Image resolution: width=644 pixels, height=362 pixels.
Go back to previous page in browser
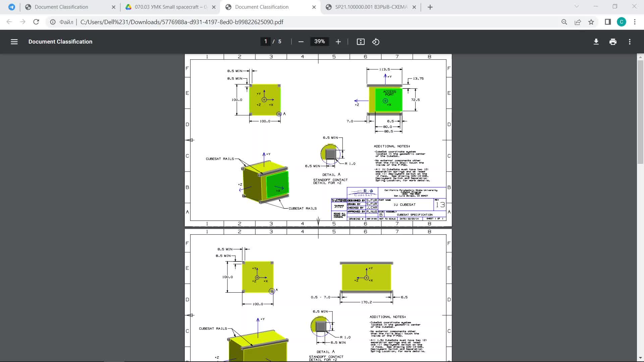pos(9,22)
